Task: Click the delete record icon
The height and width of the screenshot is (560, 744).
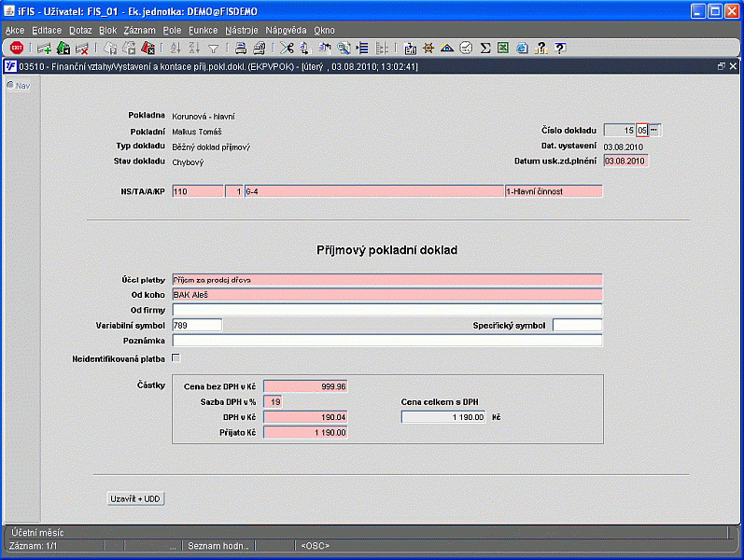Action: coord(82,48)
